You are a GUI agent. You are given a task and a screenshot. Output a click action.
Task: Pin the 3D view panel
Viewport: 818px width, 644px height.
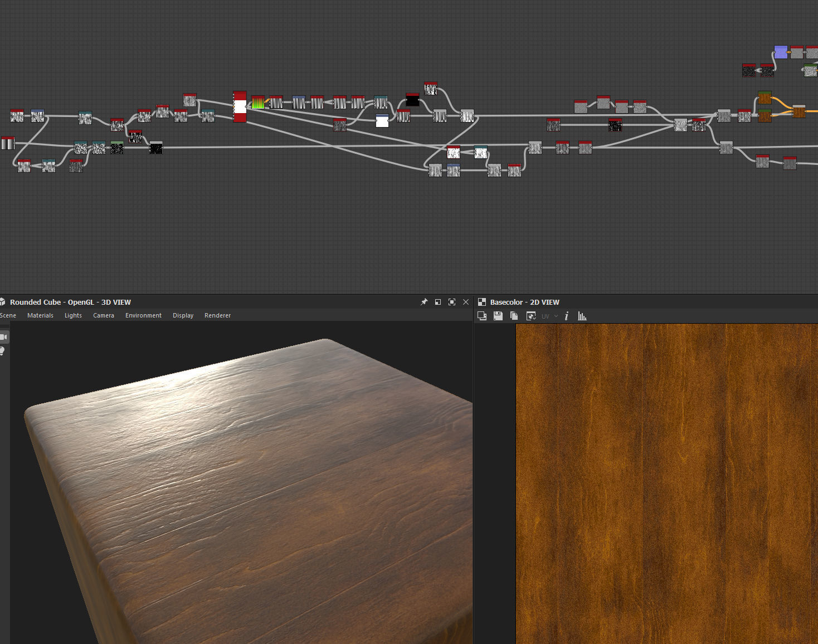click(424, 302)
